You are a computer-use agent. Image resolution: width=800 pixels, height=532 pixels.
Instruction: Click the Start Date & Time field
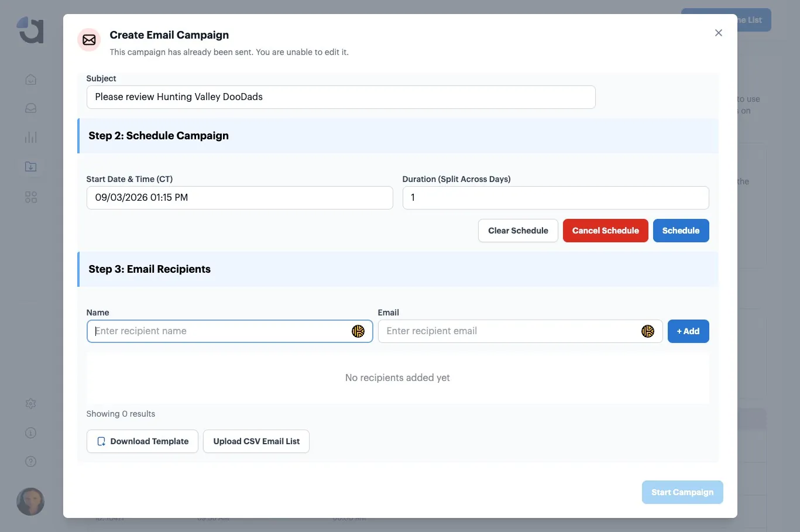click(x=239, y=198)
